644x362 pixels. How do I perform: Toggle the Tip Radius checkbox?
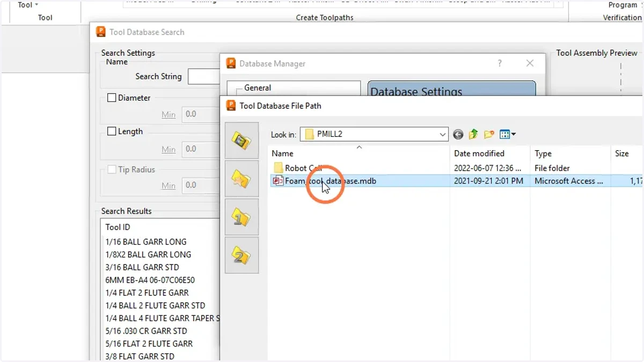112,169
